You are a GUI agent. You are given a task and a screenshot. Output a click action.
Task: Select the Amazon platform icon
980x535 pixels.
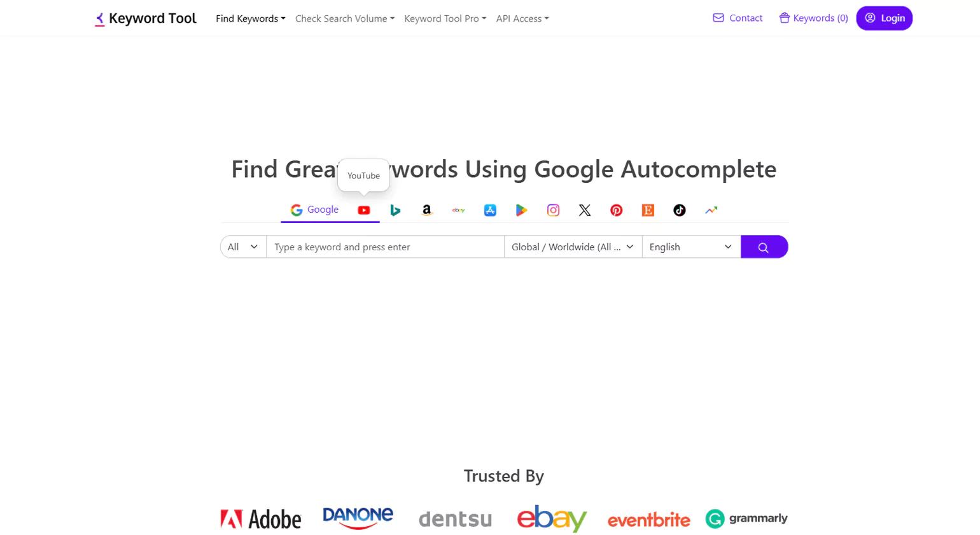(426, 210)
